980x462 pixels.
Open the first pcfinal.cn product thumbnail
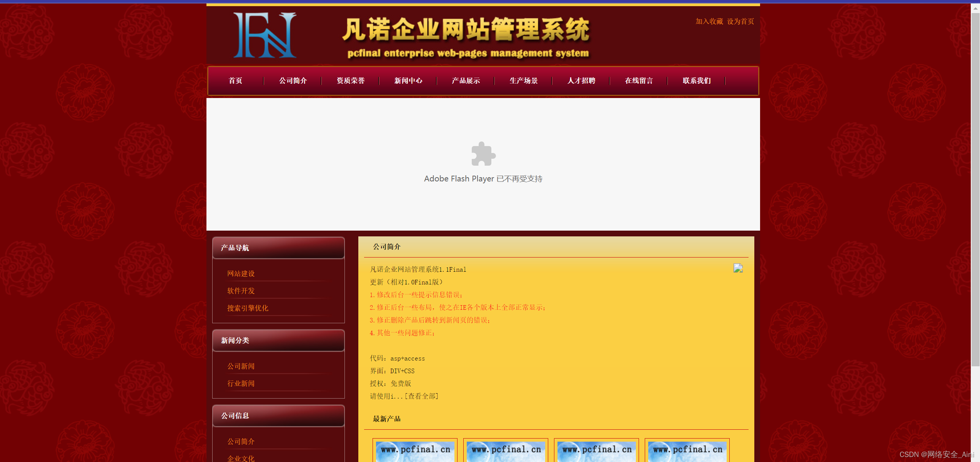[415, 451]
